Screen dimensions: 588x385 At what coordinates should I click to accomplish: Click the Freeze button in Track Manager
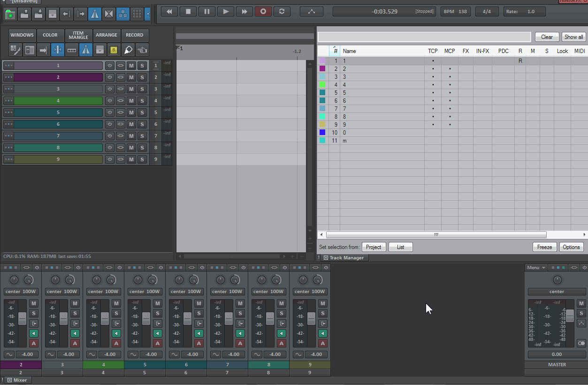(x=544, y=247)
